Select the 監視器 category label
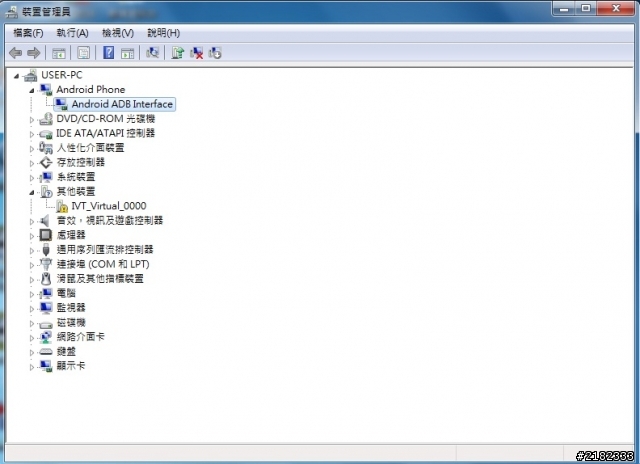Screen dimensions: 640x464 71,308
